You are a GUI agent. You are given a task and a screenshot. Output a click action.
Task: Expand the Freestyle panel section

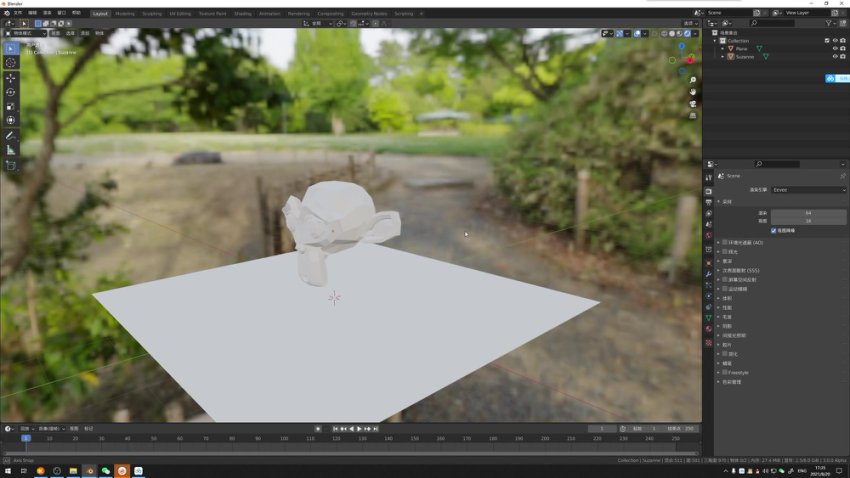718,373
